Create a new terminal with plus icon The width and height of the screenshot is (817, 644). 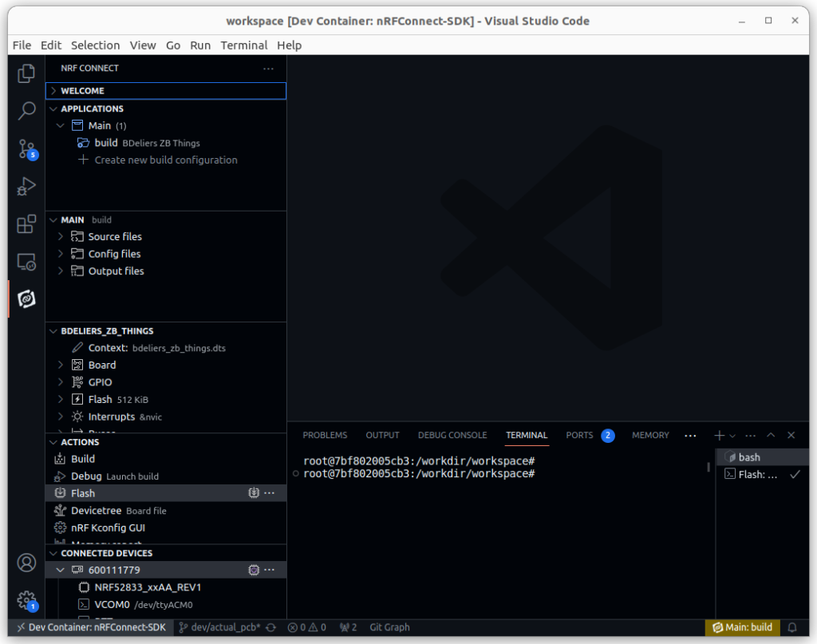[719, 436]
